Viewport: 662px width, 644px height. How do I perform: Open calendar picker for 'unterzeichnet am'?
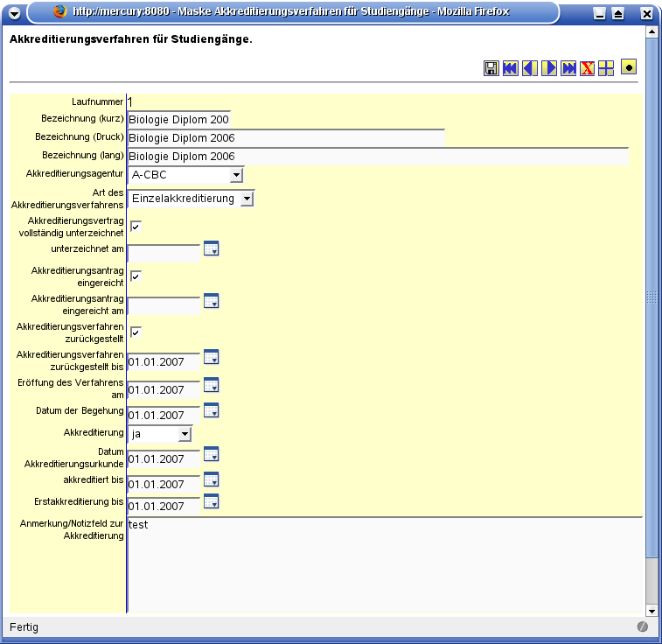pyautogui.click(x=211, y=248)
